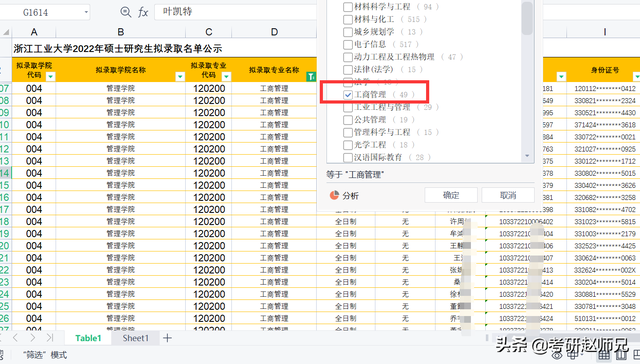640x364 pixels.
Task: Tick the 材料科学与工程 checkbox
Action: coord(348,7)
